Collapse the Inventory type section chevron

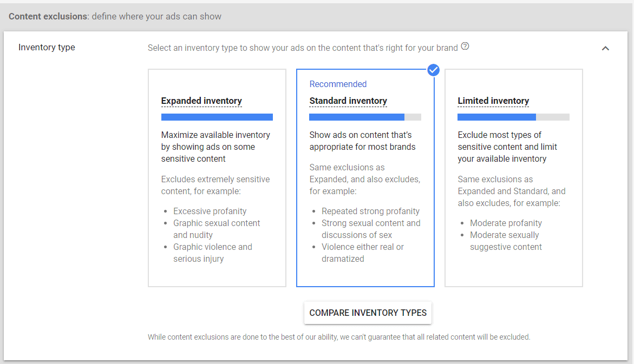[605, 48]
